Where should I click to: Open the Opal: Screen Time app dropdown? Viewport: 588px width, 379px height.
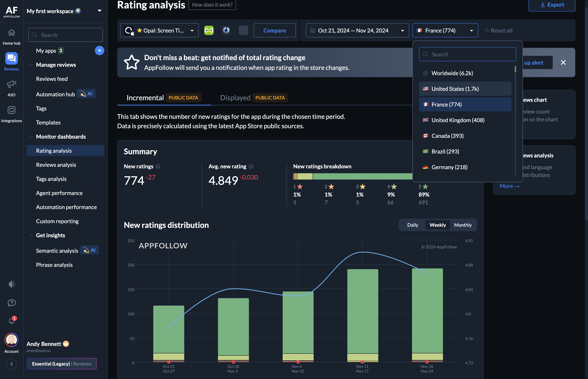click(x=159, y=30)
